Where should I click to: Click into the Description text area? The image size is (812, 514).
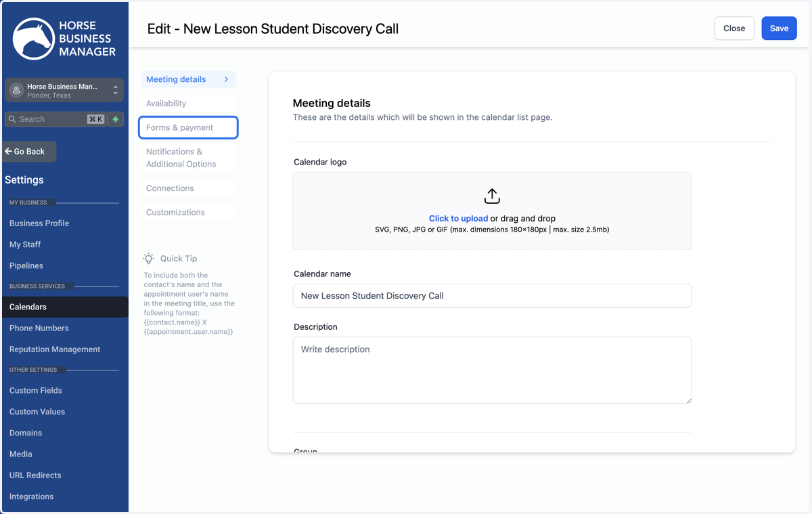(x=492, y=370)
